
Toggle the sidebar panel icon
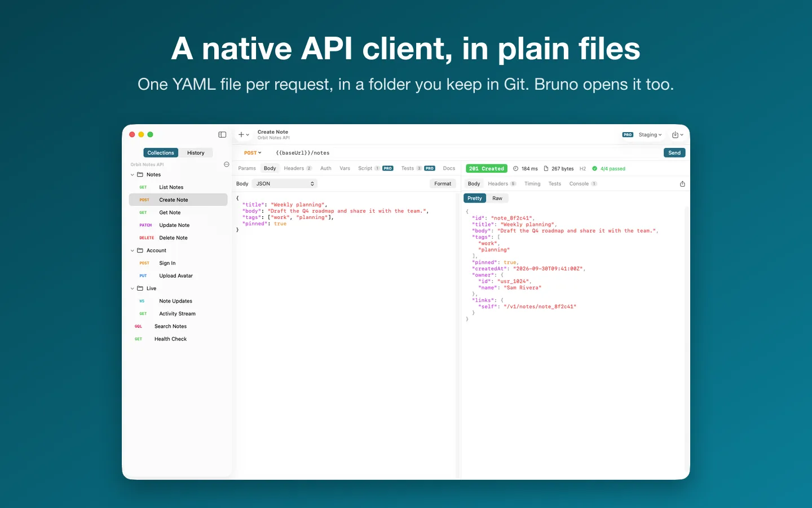222,134
